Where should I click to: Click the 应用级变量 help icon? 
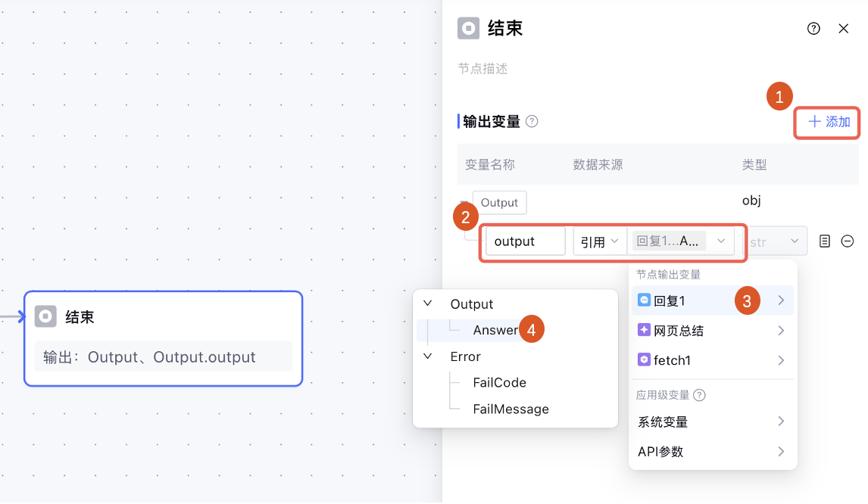point(699,395)
